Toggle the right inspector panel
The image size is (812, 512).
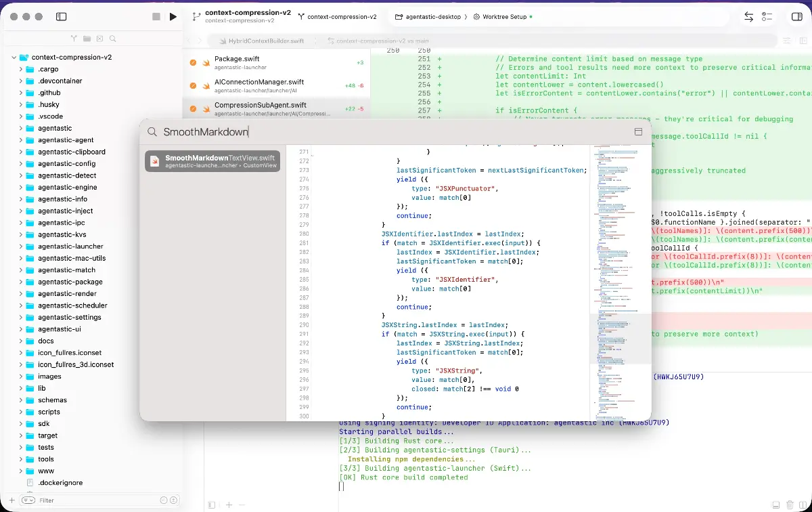click(x=796, y=17)
